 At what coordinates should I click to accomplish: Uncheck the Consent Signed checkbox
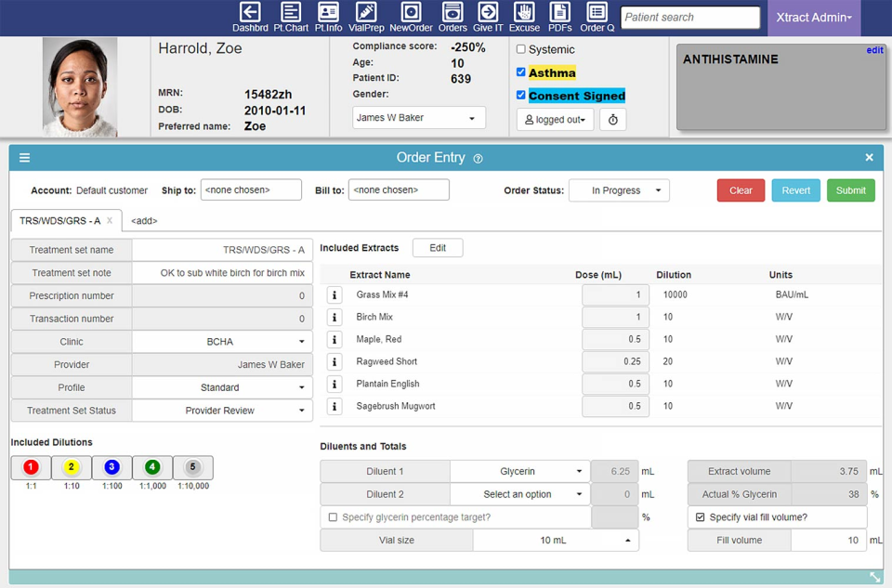click(x=522, y=95)
